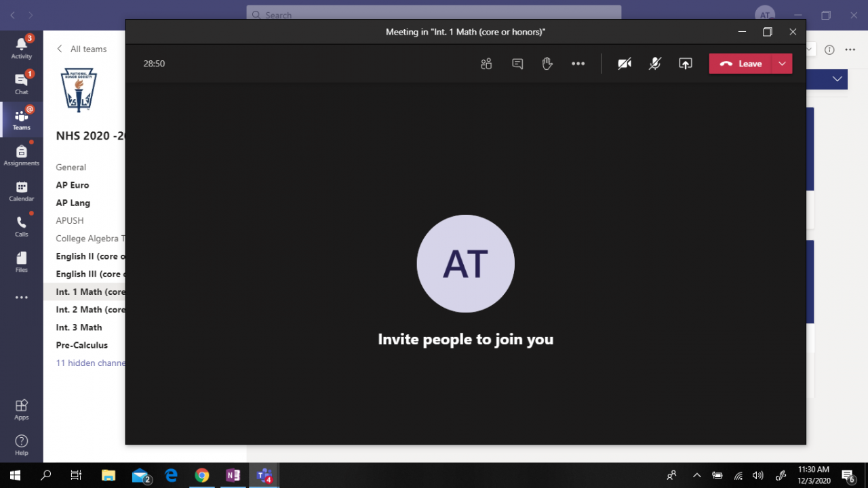The image size is (868, 488).
Task: Maximize the meeting window
Action: pyautogui.click(x=768, y=32)
